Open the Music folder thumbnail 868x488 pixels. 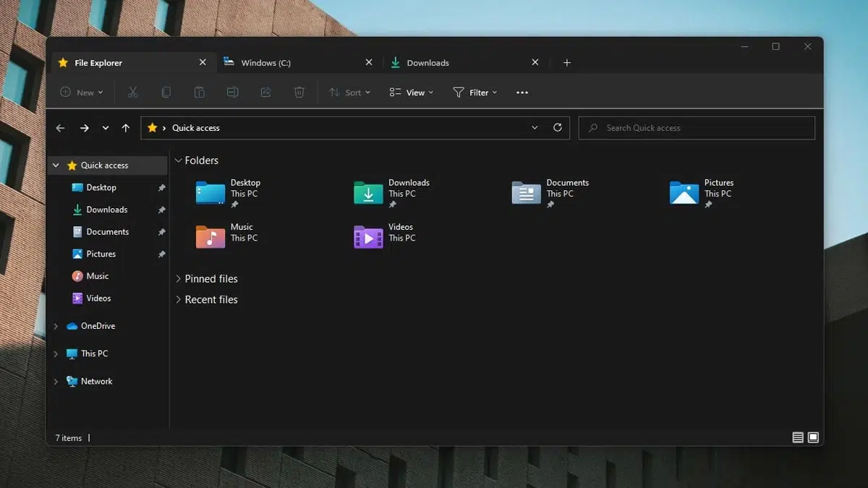coord(210,236)
